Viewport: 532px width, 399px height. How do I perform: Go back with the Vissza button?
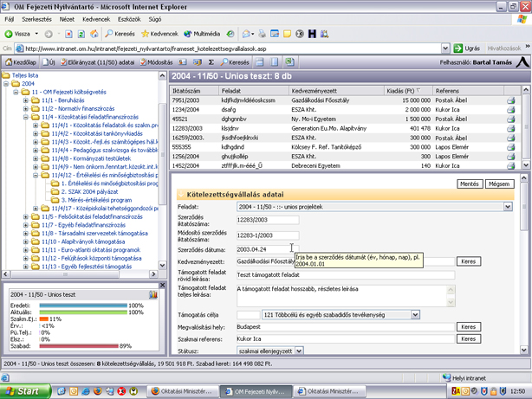[17, 34]
